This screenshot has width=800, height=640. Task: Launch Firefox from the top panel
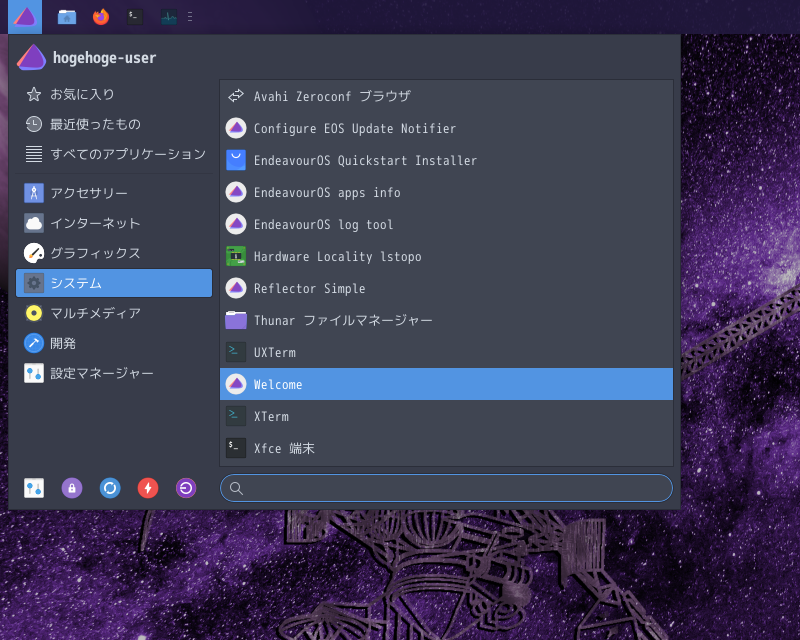click(x=101, y=17)
